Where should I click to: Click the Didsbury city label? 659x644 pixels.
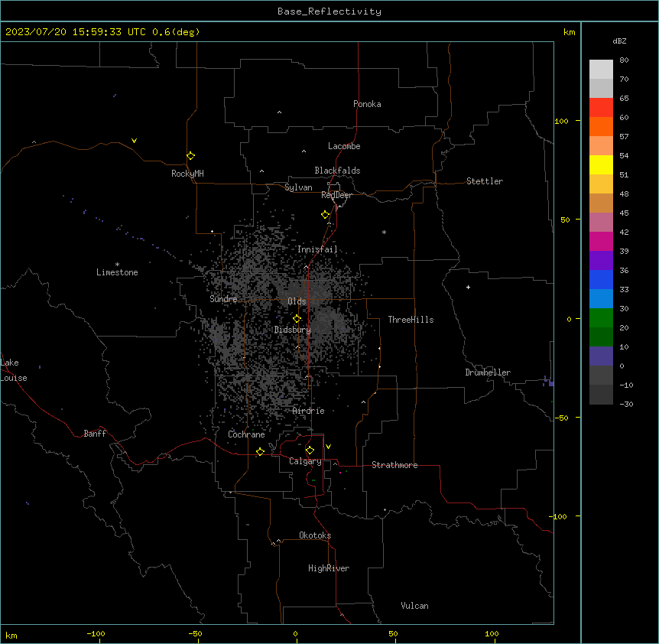[x=293, y=330]
